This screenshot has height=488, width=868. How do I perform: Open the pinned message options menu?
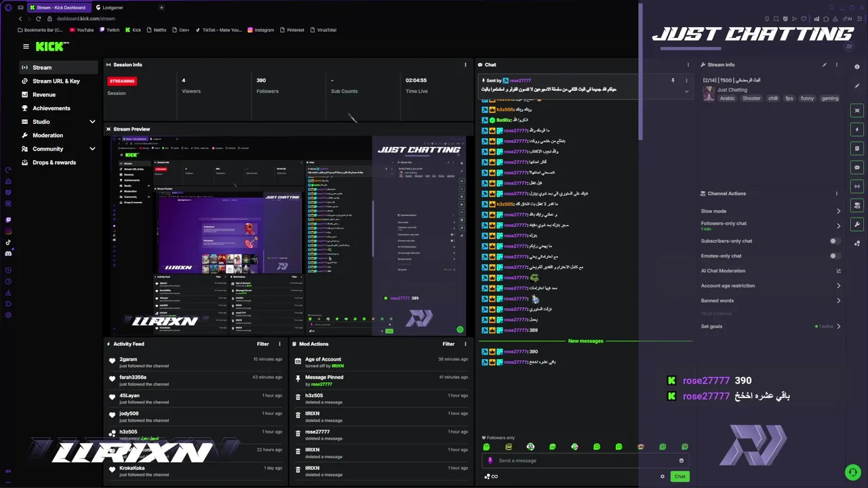686,81
